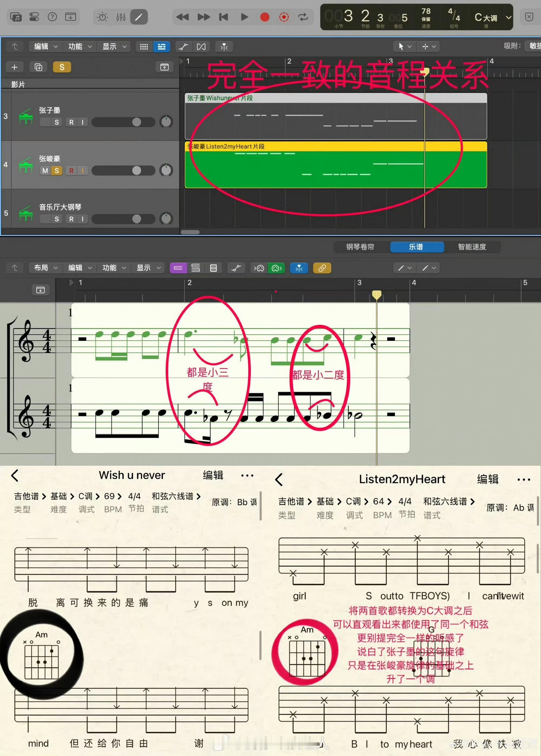This screenshot has width=541, height=756.
Task: Click the Duplicate Track icon
Action: click(38, 67)
